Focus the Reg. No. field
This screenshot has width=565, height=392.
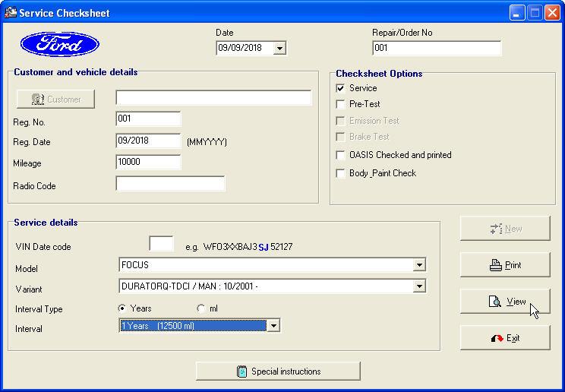pyautogui.click(x=148, y=119)
